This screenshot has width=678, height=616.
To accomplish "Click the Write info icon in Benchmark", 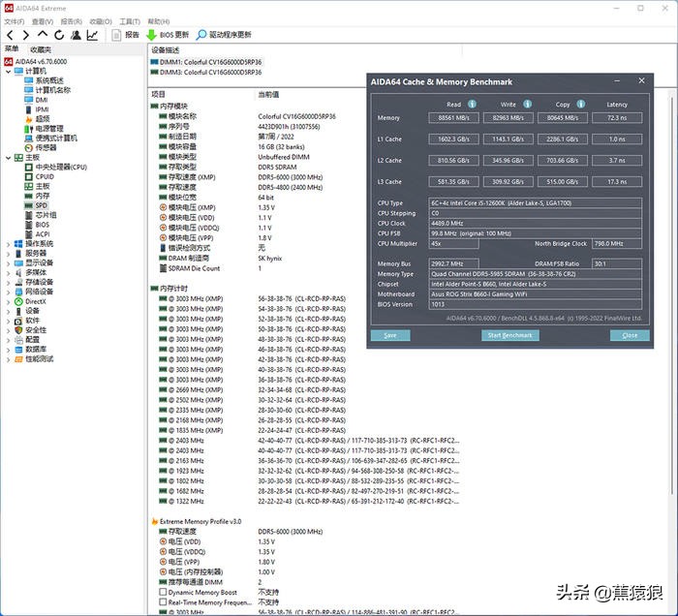I will [x=528, y=104].
